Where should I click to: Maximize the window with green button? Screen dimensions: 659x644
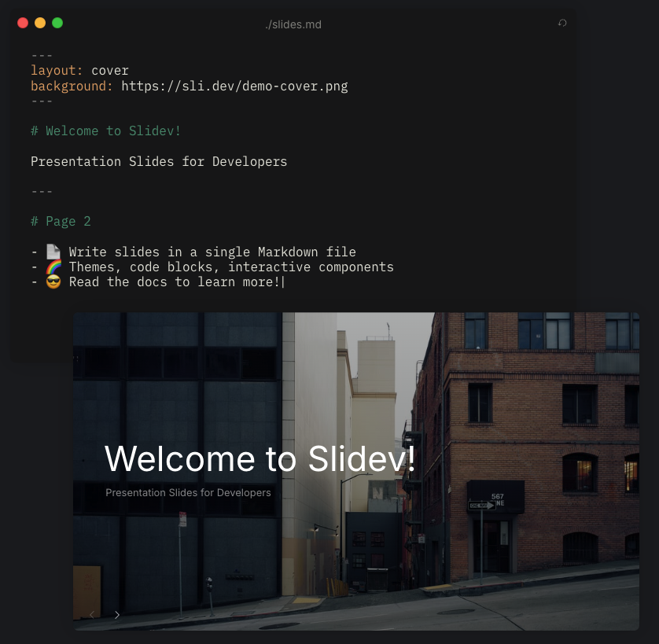57,23
